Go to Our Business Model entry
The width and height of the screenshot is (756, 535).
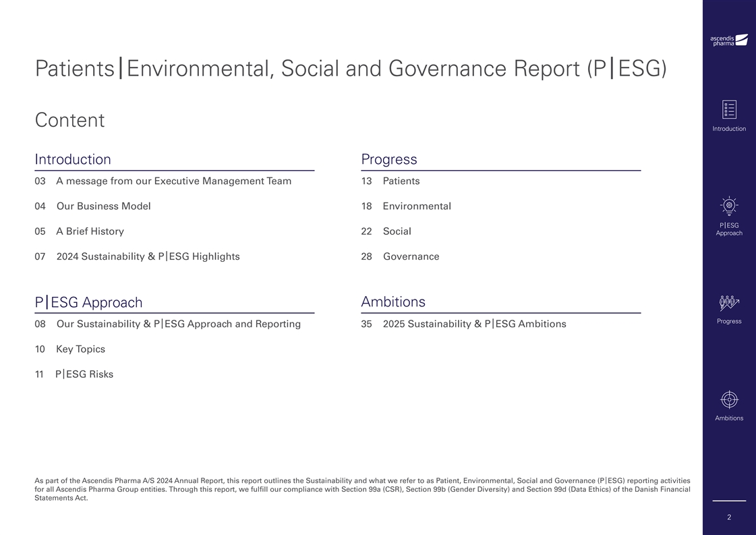tap(103, 206)
